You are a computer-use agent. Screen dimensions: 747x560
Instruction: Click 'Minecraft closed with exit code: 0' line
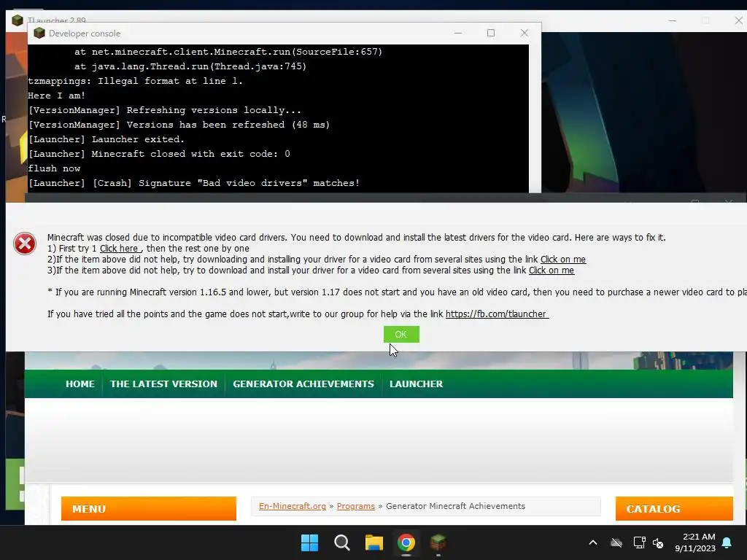(159, 154)
